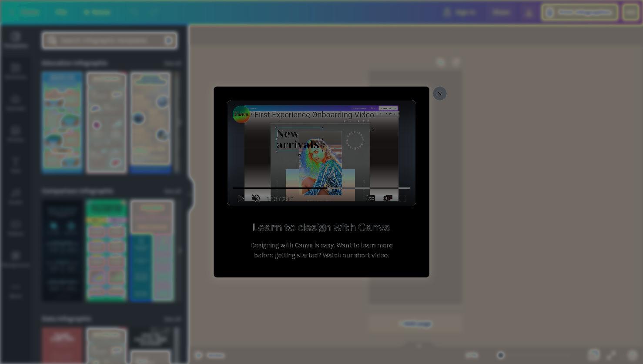
Task: Toggle video closed captions
Action: [371, 198]
